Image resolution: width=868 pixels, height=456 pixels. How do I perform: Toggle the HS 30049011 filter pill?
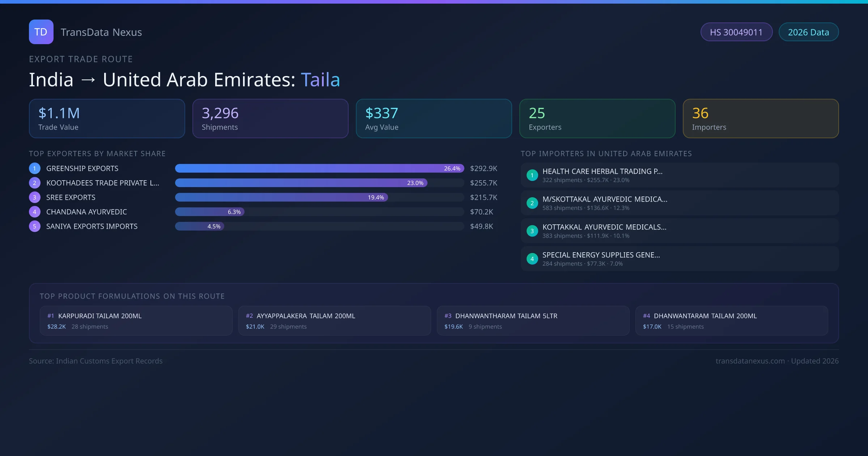click(x=736, y=32)
